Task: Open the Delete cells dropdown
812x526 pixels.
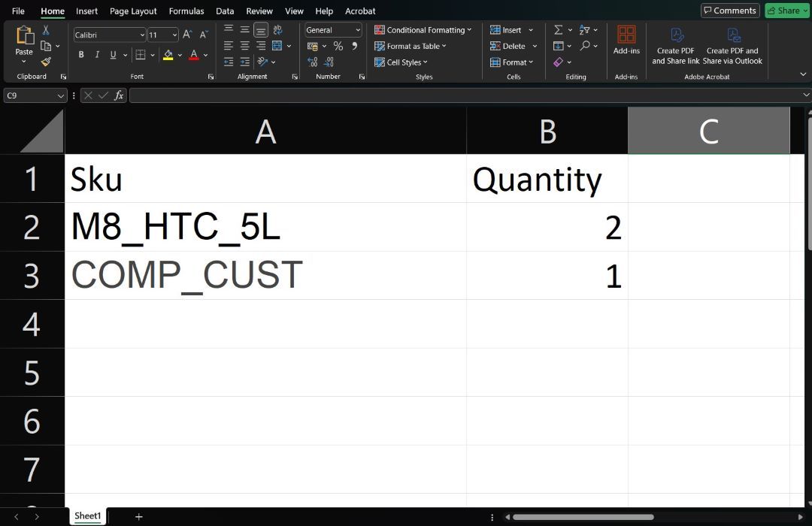Action: click(535, 46)
